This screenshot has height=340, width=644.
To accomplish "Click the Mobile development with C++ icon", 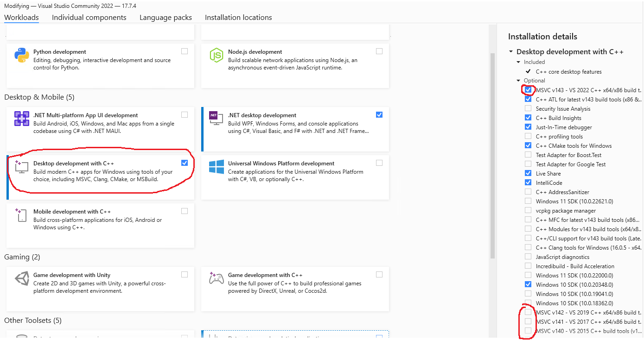I will click(22, 215).
